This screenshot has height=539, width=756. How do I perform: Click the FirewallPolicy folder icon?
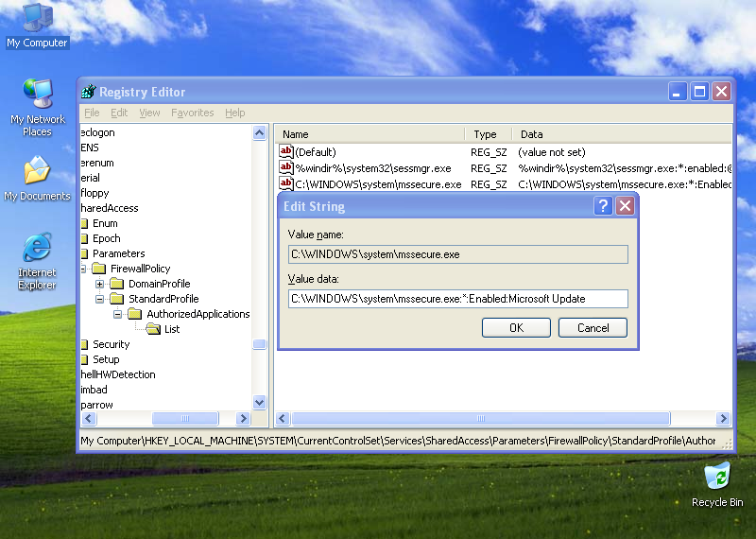click(99, 269)
